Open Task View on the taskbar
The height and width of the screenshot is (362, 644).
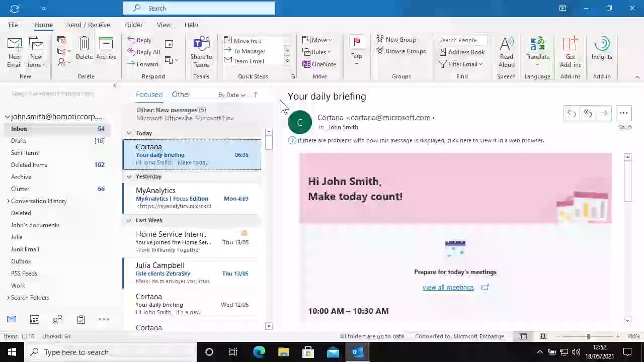233,352
